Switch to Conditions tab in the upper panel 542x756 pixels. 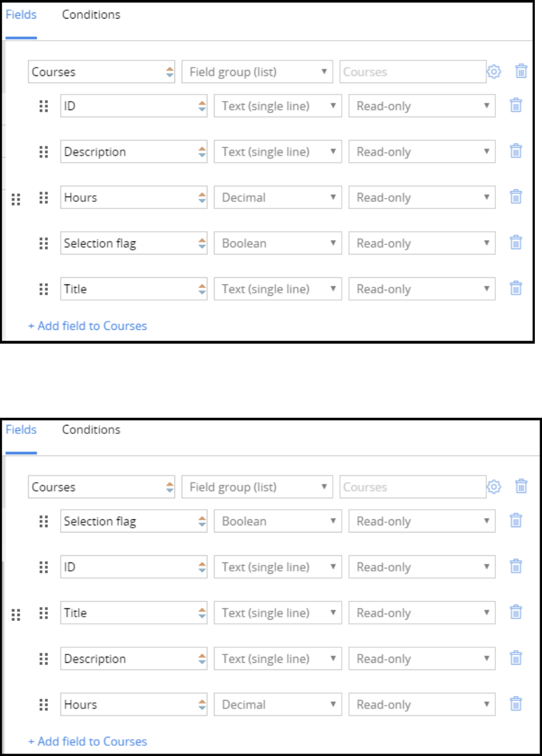(x=91, y=15)
